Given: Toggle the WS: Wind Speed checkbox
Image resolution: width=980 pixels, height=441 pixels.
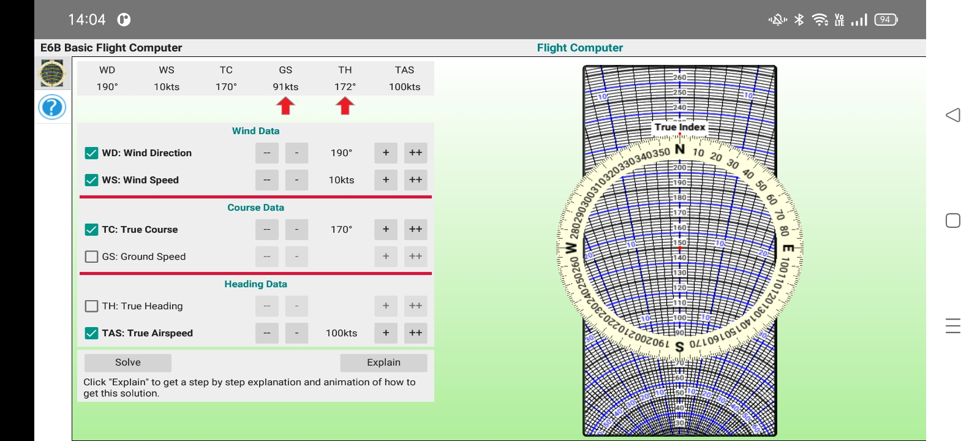Looking at the screenshot, I should coord(91,180).
